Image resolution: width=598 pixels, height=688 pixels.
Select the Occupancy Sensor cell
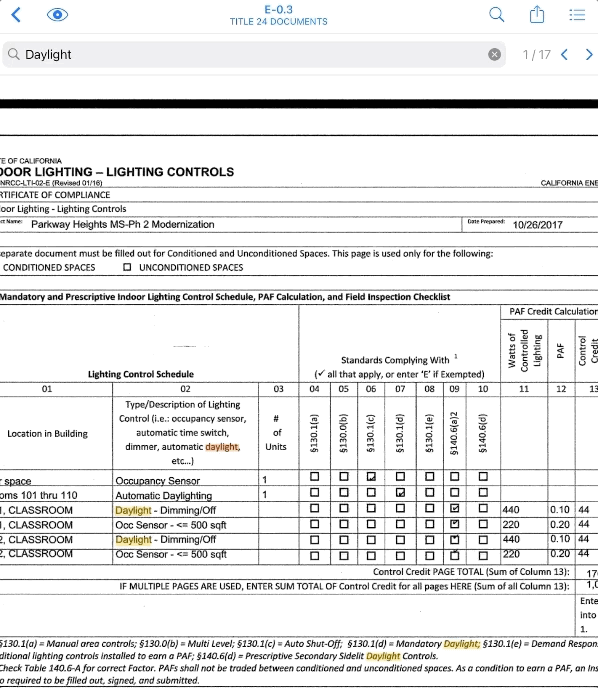(185, 480)
